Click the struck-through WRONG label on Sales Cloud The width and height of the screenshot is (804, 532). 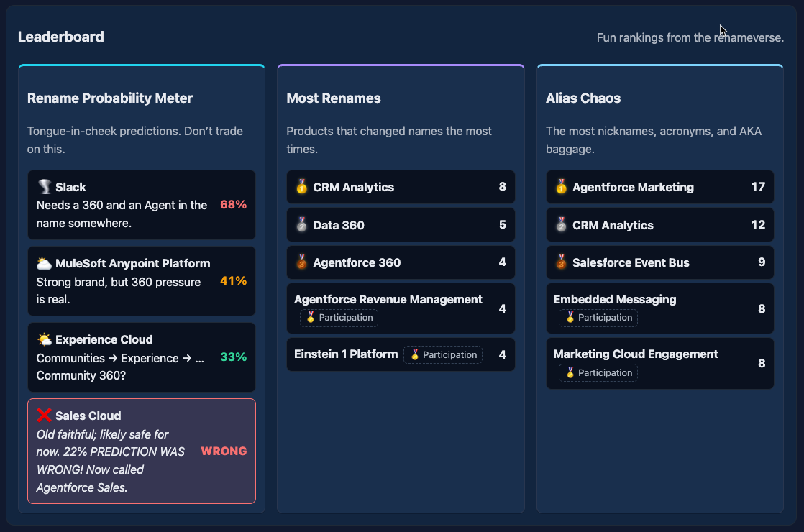[x=224, y=451]
